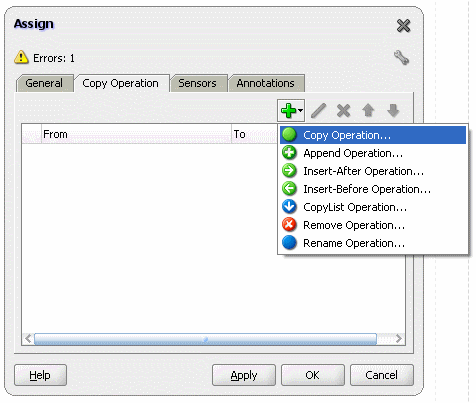Click the Help button
This screenshot has width=476, height=403.
coord(40,375)
